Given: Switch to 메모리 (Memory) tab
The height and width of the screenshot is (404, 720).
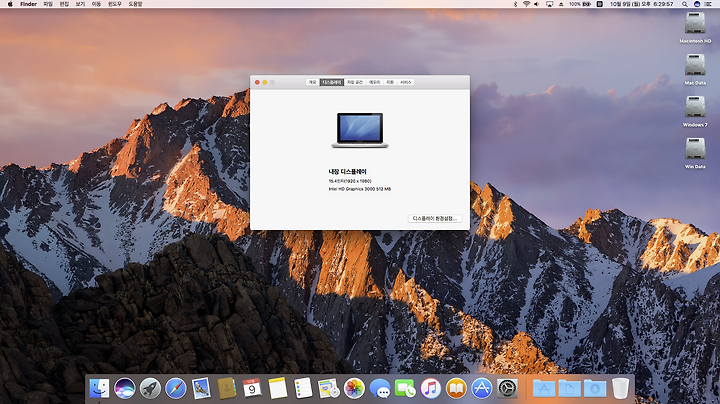Looking at the screenshot, I should click(x=375, y=82).
